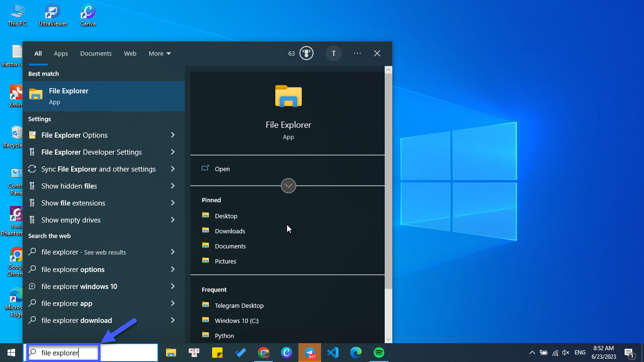The width and height of the screenshot is (644, 362).
Task: Open Canva from the taskbar
Action: [287, 353]
